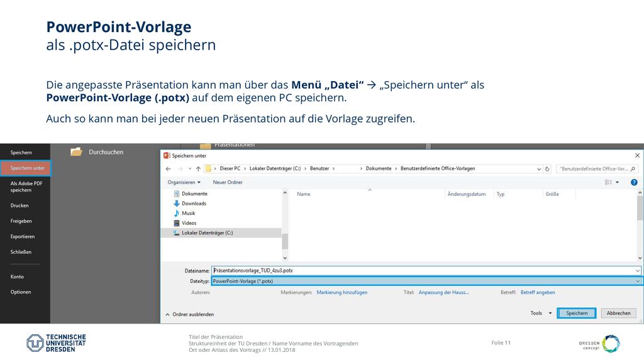Select Speichern unter in the backstage menu

25,168
